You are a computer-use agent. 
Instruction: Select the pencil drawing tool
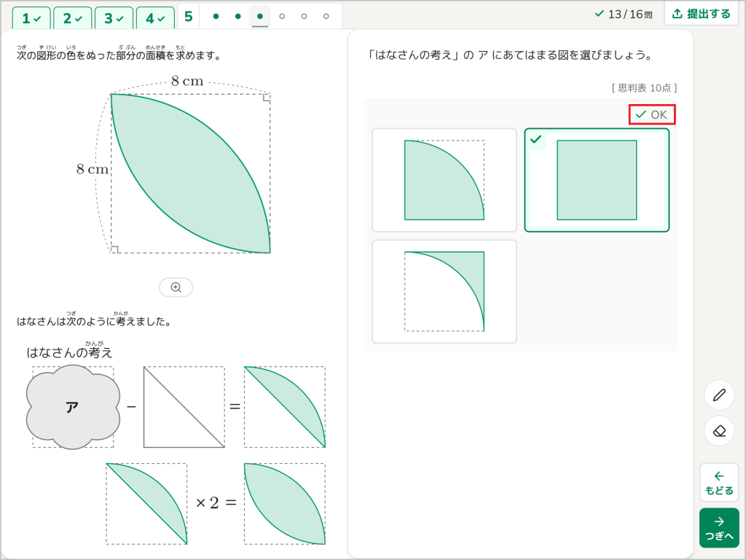click(719, 395)
